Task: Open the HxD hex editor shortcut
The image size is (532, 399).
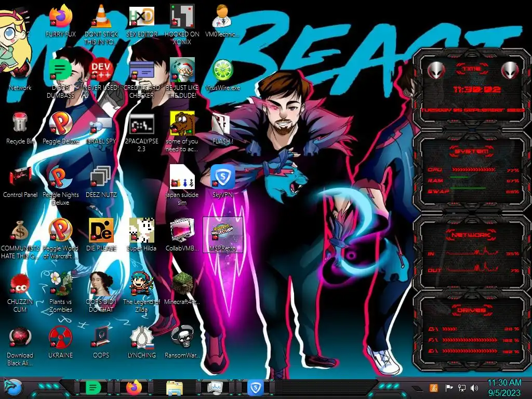Action: [141, 21]
